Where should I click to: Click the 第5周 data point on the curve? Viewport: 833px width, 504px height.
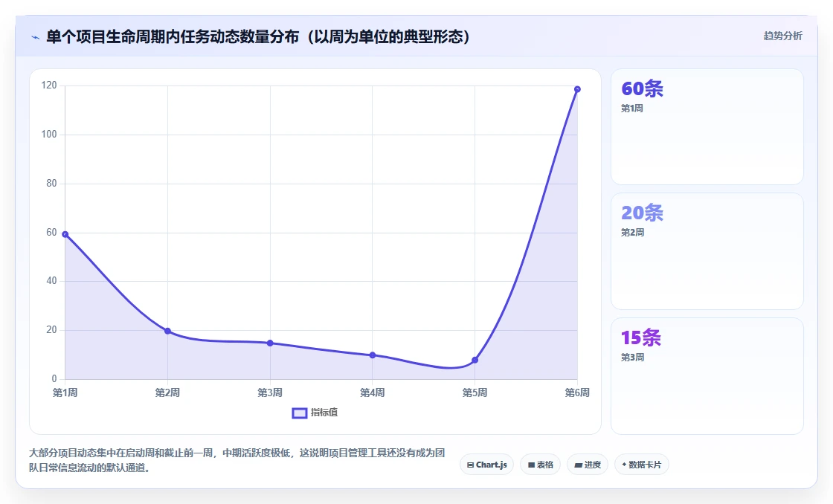click(475, 360)
